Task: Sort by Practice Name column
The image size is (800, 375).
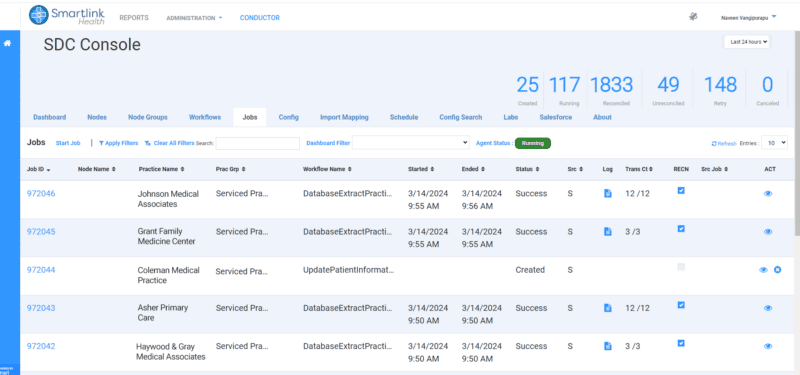Action: (161, 169)
